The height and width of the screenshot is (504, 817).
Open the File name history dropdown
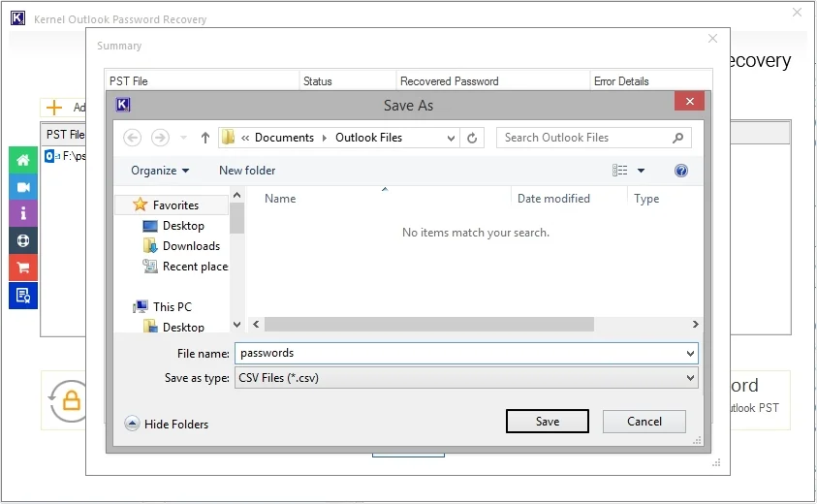pyautogui.click(x=690, y=354)
